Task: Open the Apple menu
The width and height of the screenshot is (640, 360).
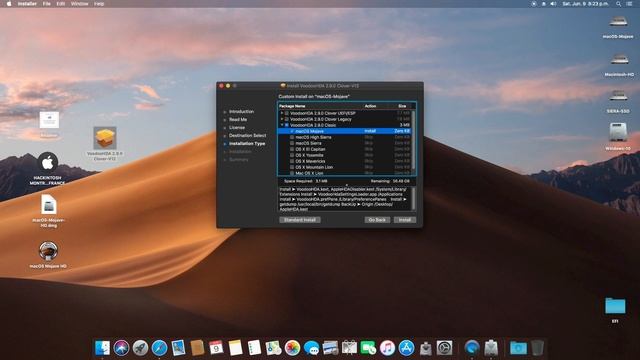Action: [9, 4]
